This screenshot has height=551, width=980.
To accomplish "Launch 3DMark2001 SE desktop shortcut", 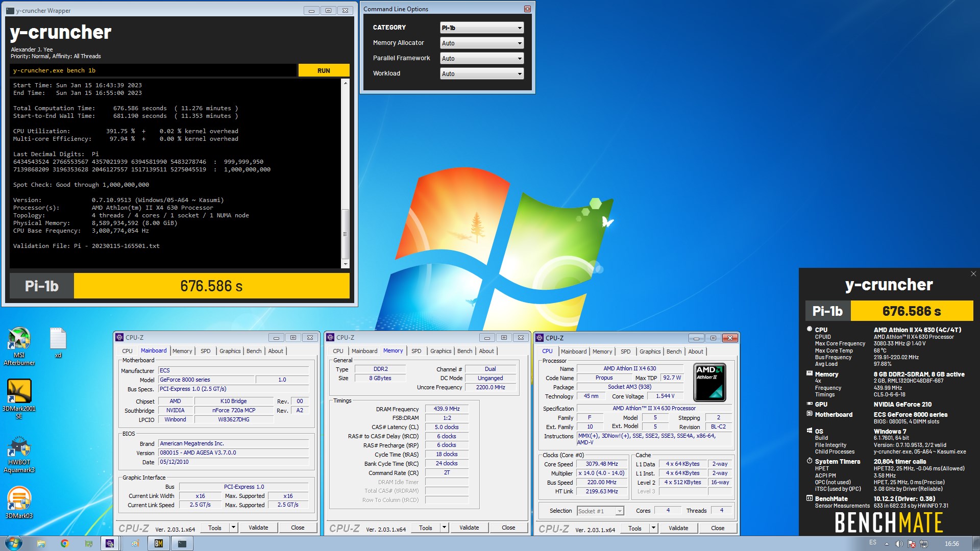I will 19,399.
